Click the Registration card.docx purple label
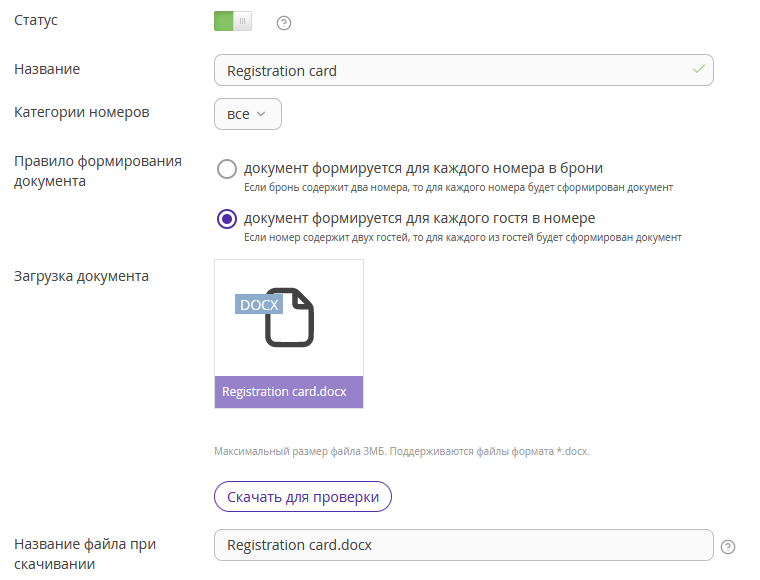 [289, 392]
